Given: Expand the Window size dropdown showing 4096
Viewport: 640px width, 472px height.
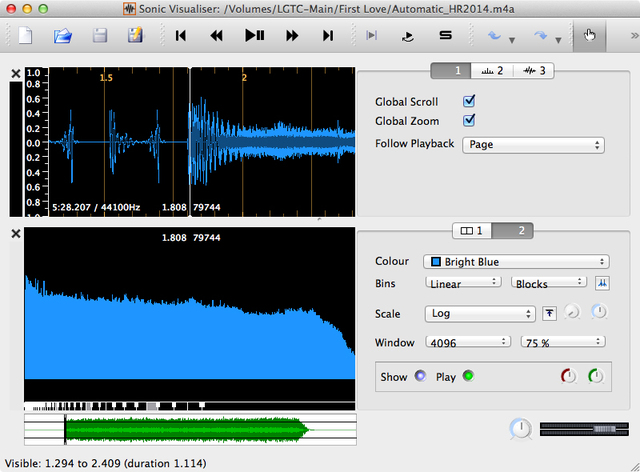Looking at the screenshot, I should pyautogui.click(x=467, y=342).
